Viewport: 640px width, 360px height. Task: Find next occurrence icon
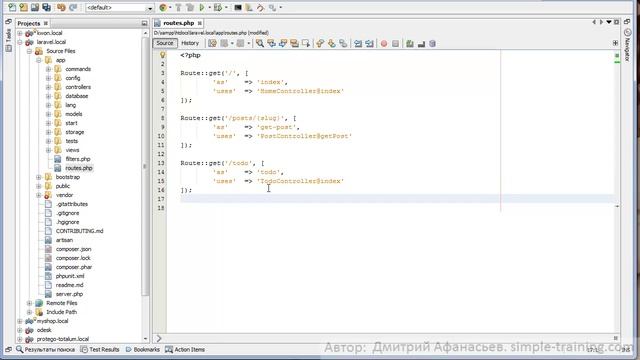tap(283, 43)
